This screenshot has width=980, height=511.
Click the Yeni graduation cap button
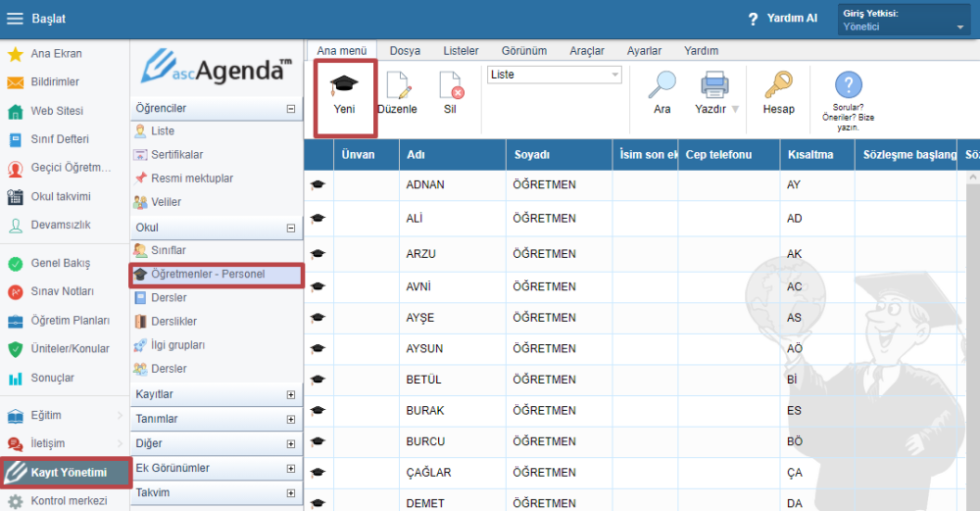click(344, 97)
